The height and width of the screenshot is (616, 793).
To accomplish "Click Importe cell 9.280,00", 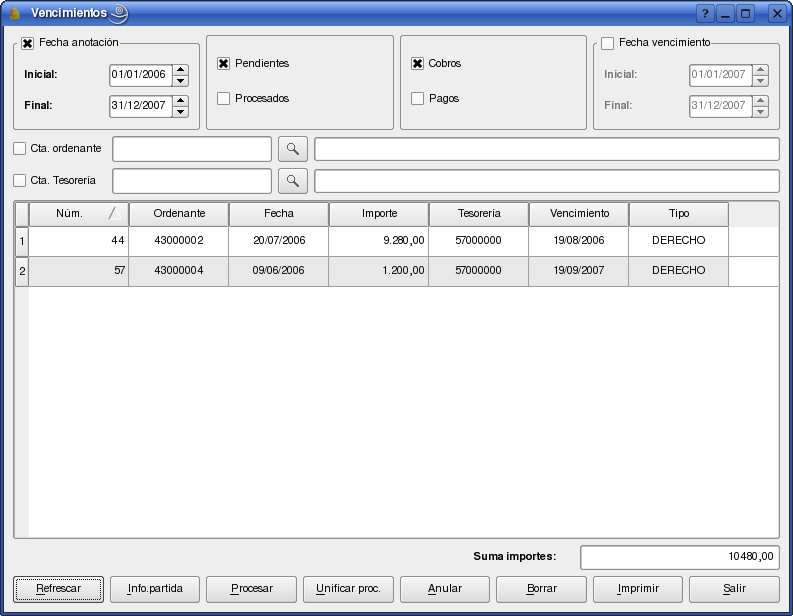I will click(x=379, y=241).
